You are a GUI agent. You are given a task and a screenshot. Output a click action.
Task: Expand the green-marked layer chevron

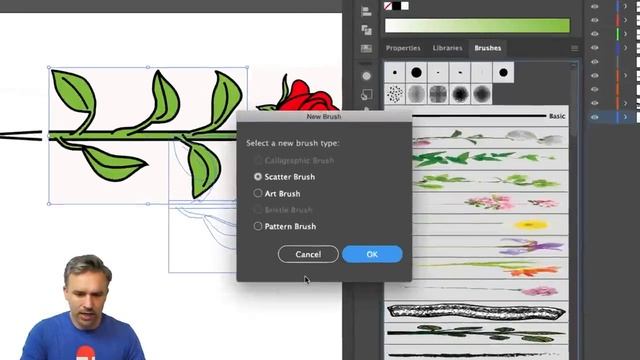click(625, 34)
